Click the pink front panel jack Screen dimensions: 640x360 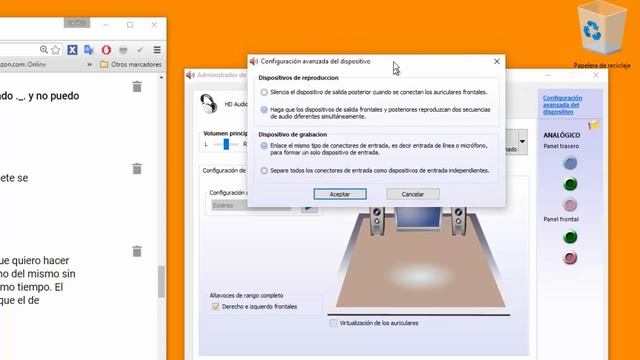click(570, 258)
